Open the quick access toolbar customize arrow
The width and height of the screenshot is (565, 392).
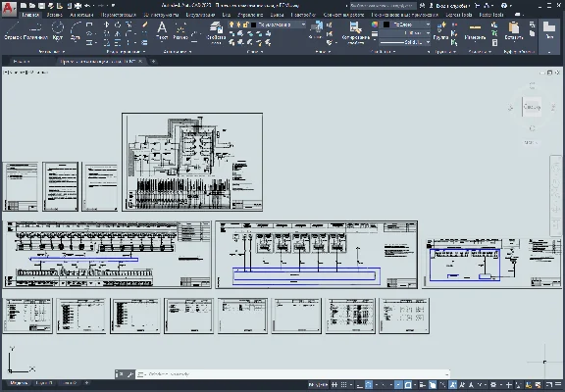113,6
